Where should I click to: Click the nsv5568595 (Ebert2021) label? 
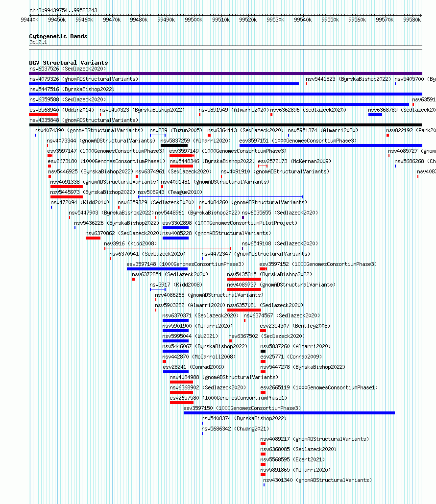tap(292, 459)
